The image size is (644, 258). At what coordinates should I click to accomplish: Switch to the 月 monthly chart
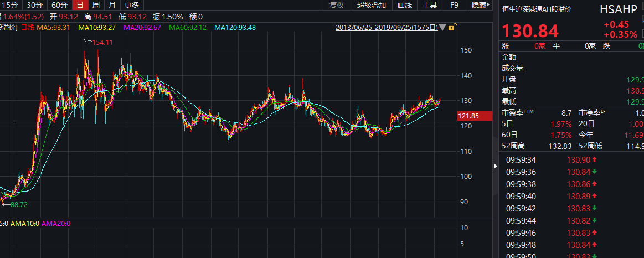[x=112, y=5]
